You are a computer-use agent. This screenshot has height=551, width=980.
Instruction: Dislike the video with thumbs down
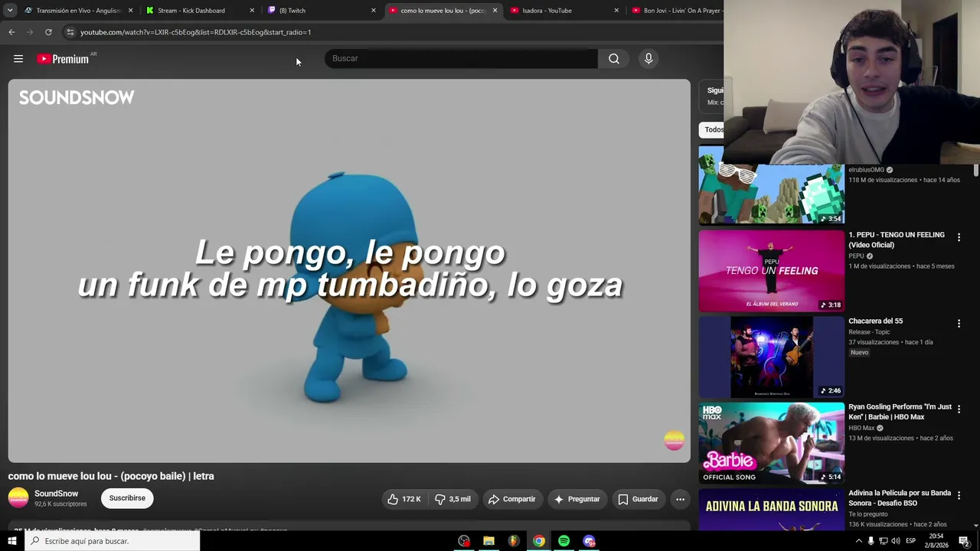coord(452,499)
